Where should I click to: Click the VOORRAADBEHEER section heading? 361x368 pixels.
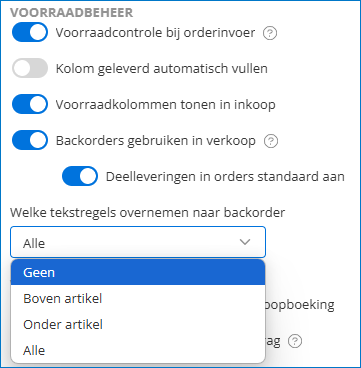click(72, 13)
